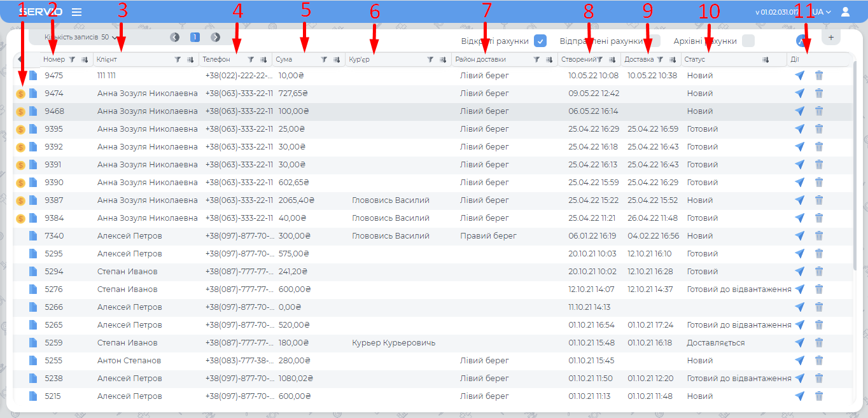Collapse the left column using the arrow expander
Viewport: 868px width, 418px height.
(19, 60)
